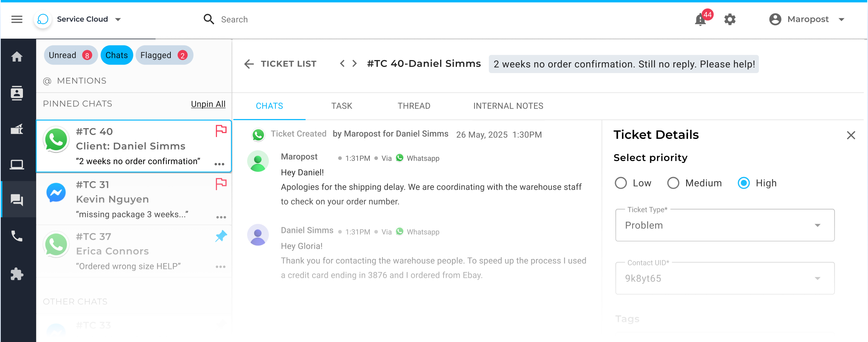Go to Home in the sidebar
This screenshot has height=342, width=868.
tap(17, 57)
